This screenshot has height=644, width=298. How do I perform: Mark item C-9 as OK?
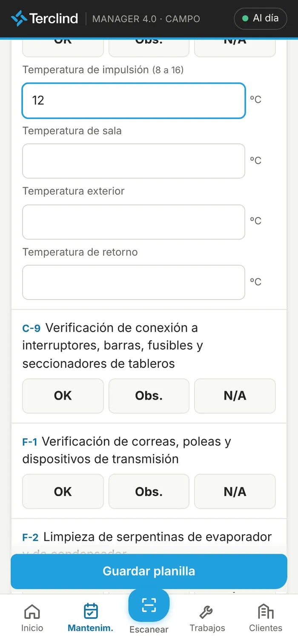tap(63, 396)
